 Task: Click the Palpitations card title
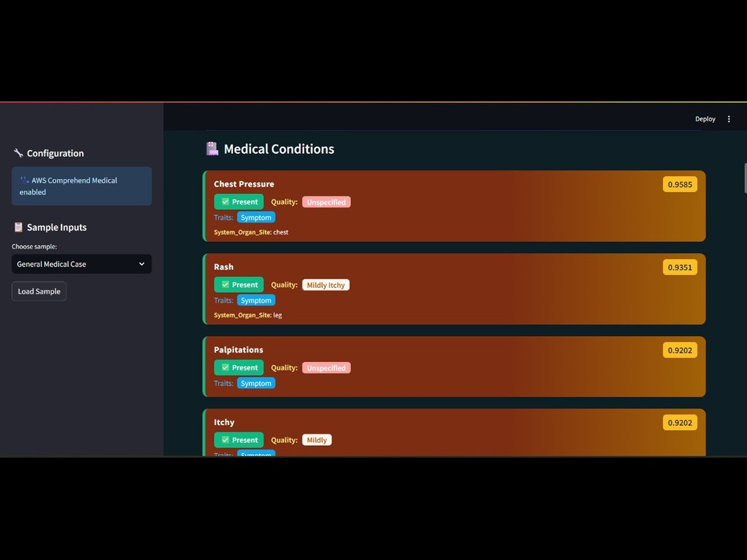pos(238,349)
